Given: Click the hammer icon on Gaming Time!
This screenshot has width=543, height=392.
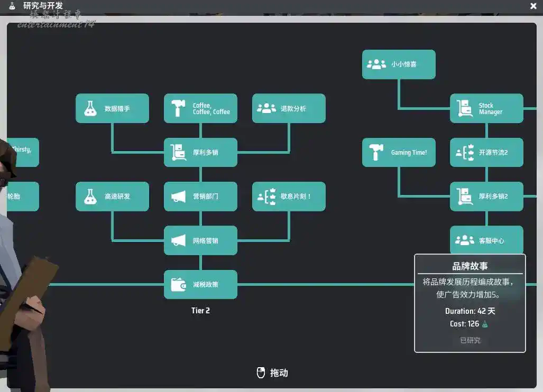Looking at the screenshot, I should (x=376, y=153).
